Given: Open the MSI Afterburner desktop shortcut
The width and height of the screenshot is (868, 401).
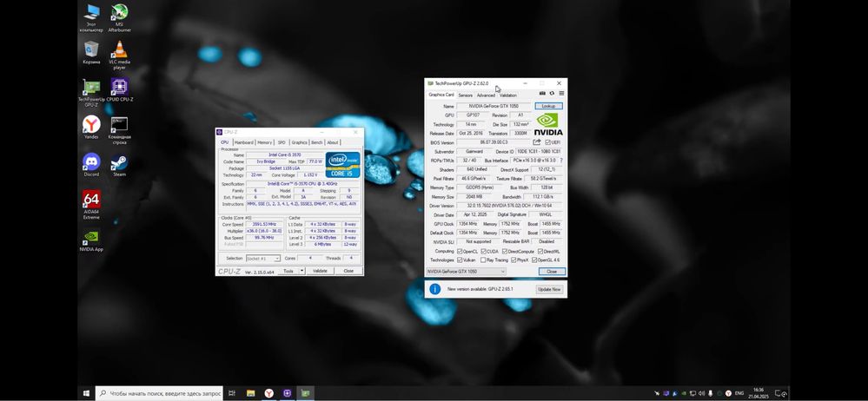Looking at the screenshot, I should pos(120,17).
